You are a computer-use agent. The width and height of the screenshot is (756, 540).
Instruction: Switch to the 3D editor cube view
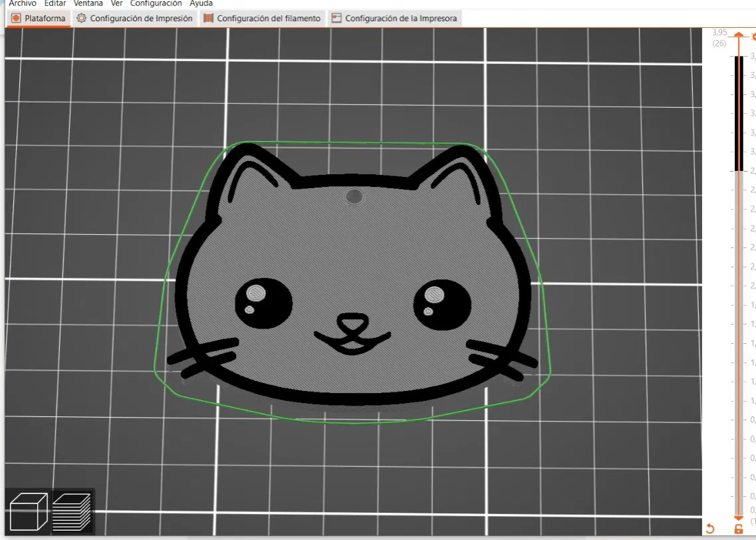tap(29, 511)
